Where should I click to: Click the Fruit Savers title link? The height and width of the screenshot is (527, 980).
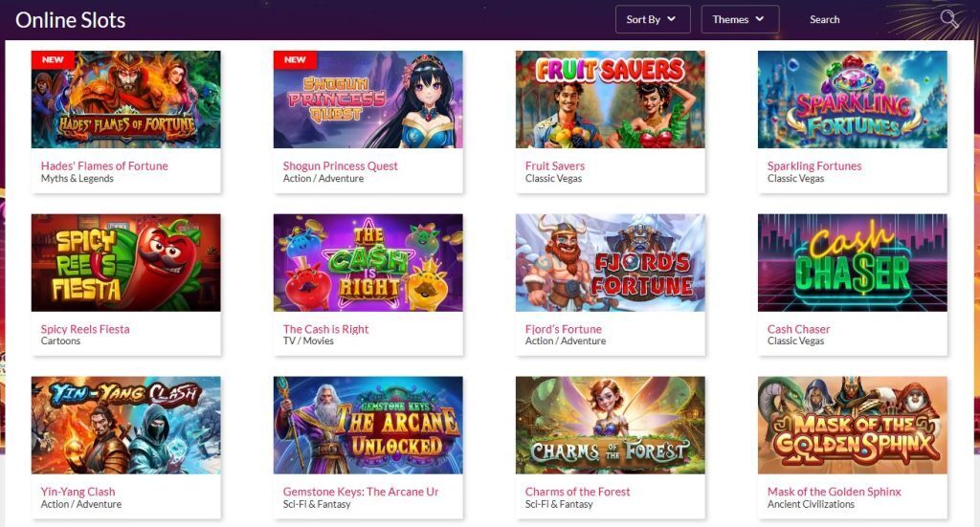[555, 165]
